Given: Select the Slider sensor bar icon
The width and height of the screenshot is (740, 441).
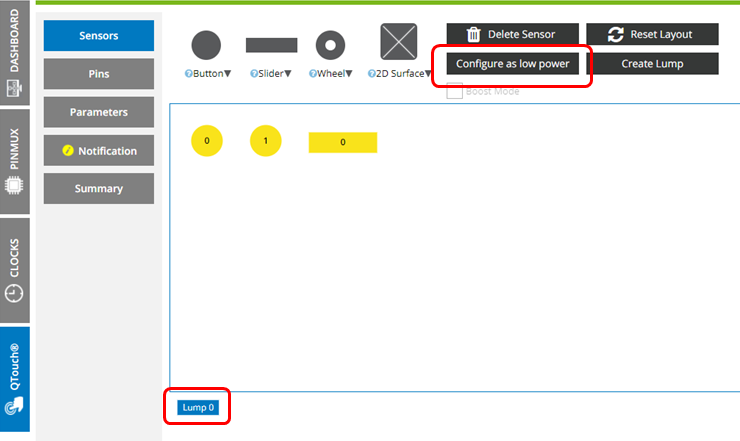Looking at the screenshot, I should [271, 45].
